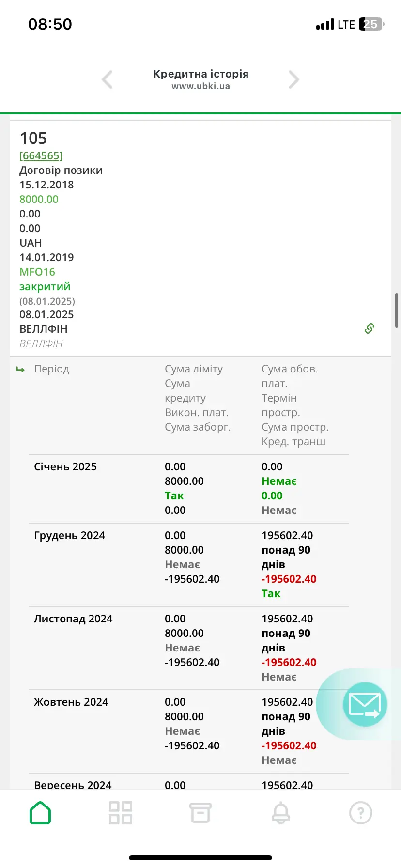Open the archive box icon in bottom bar
401x868 pixels.
pos(200,813)
